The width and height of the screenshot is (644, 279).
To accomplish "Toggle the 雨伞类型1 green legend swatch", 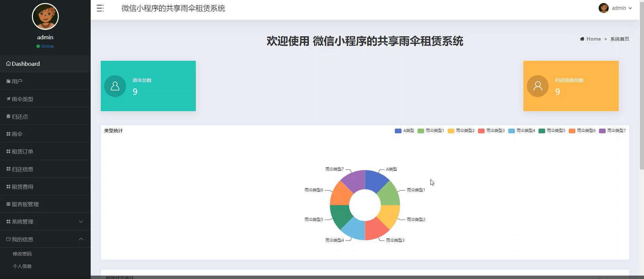I will 421,131.
